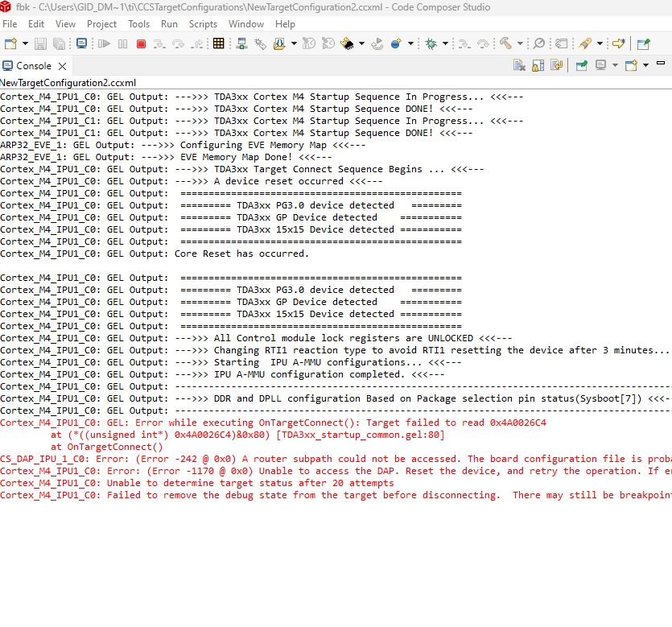Toggle the Word Wrap console icon
This screenshot has height=627, width=672.
(557, 65)
